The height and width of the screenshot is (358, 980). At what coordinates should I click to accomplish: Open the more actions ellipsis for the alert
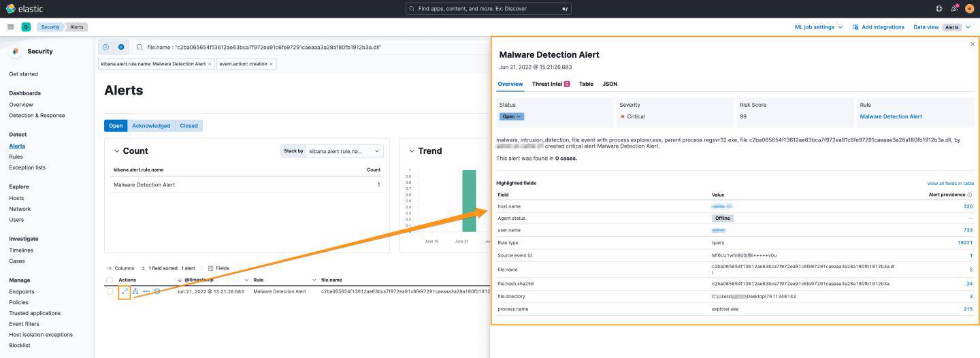pyautogui.click(x=146, y=291)
